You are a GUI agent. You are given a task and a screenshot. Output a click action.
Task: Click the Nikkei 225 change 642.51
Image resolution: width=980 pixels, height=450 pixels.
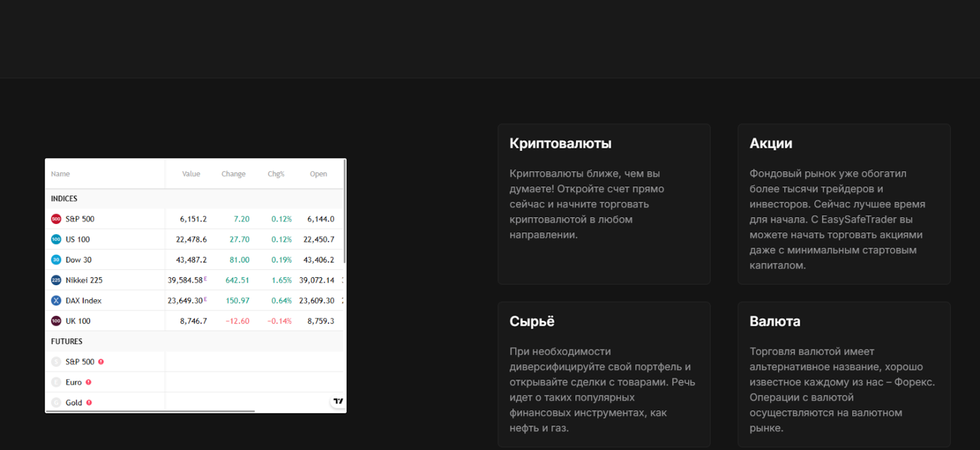pyautogui.click(x=238, y=280)
